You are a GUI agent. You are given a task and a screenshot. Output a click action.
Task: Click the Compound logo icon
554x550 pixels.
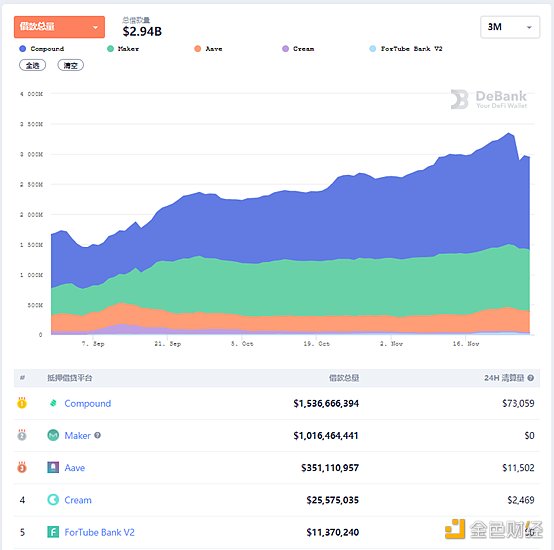point(53,403)
